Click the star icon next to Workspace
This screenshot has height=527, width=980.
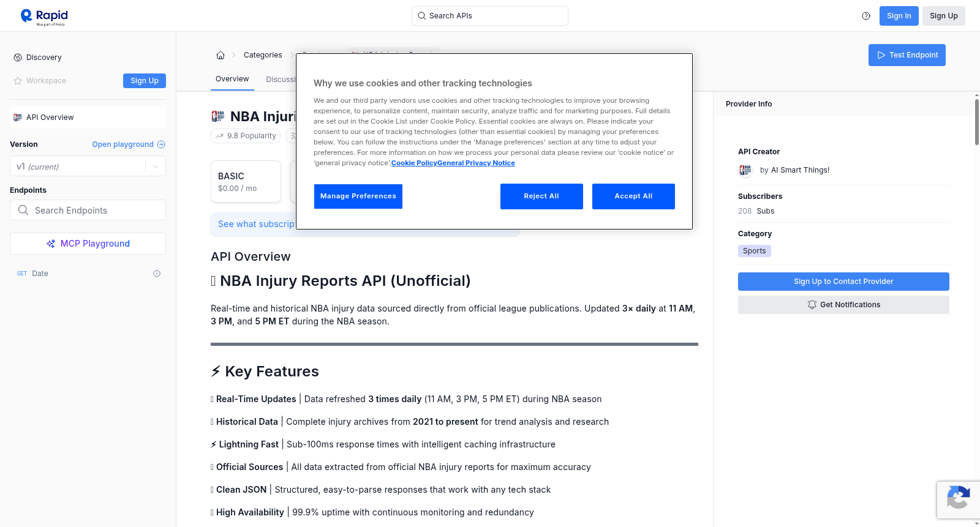[x=18, y=81]
